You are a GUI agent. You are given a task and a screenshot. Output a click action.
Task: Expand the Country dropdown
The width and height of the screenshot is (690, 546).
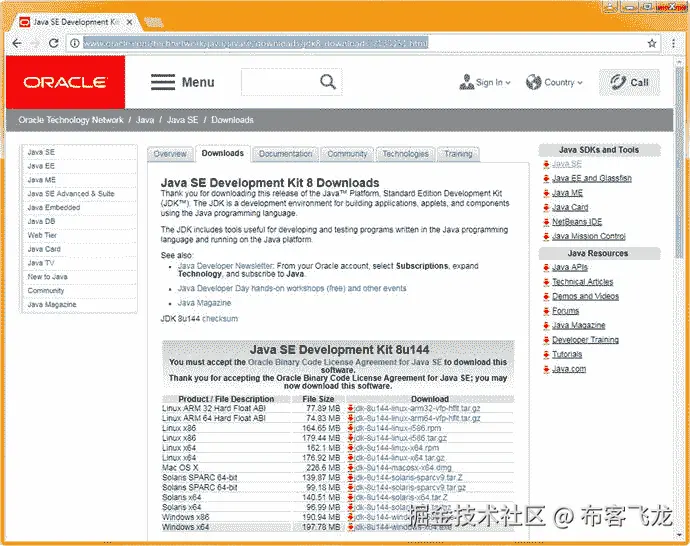(580, 83)
